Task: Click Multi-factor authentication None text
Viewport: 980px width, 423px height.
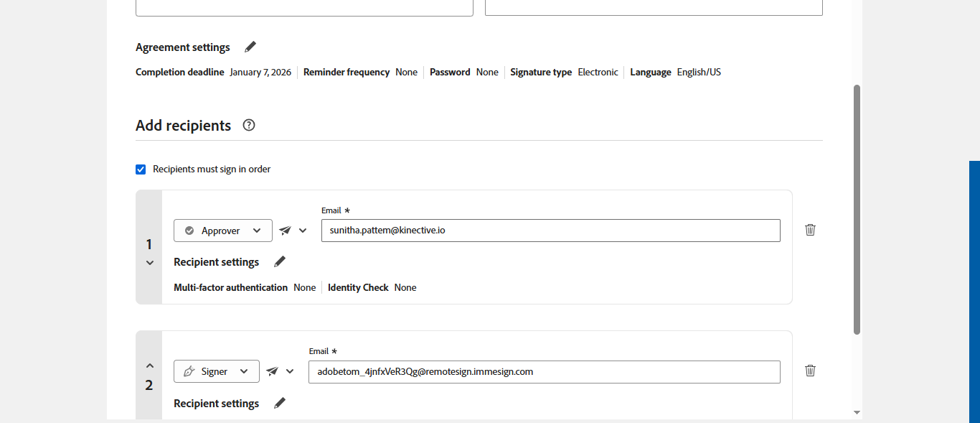Action: (x=245, y=287)
